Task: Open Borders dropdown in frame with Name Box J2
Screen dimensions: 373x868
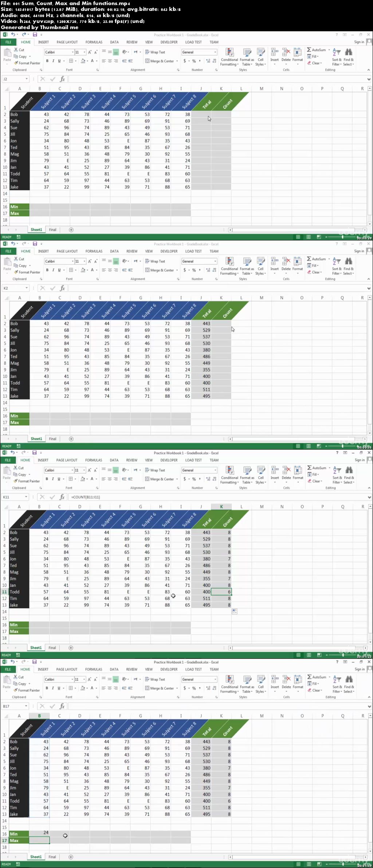Action: pyautogui.click(x=76, y=61)
